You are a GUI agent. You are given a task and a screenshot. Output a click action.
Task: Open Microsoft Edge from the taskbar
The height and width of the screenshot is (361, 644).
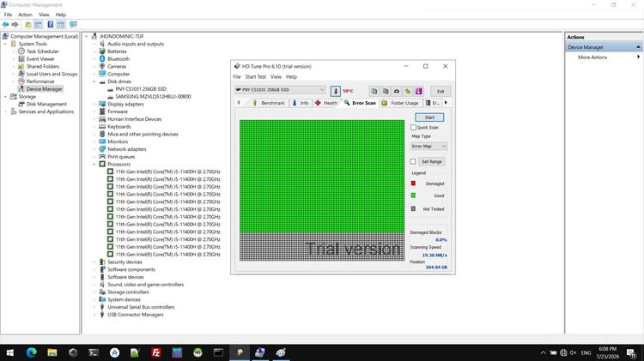[31, 352]
